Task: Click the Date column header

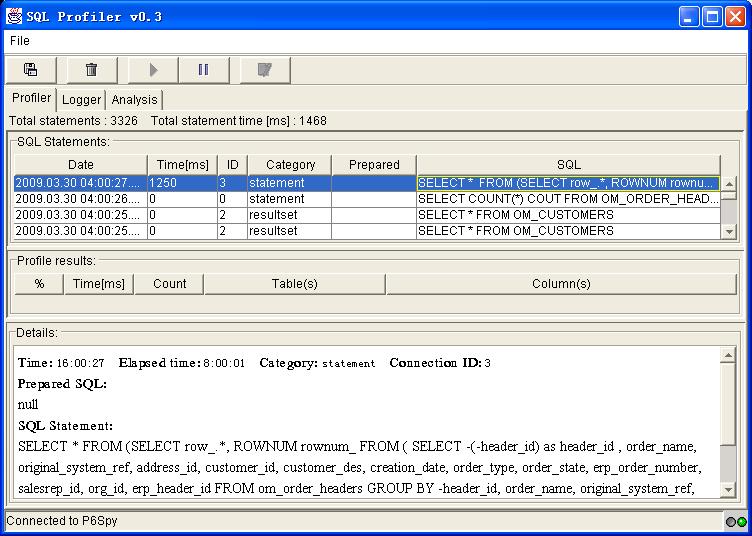Action: 80,165
